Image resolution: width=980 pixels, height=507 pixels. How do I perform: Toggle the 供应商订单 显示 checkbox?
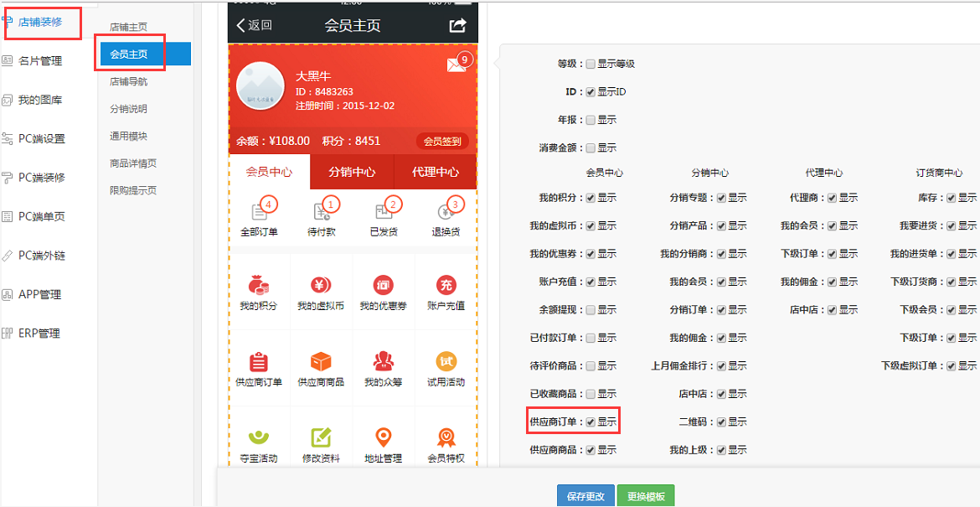[x=591, y=422]
